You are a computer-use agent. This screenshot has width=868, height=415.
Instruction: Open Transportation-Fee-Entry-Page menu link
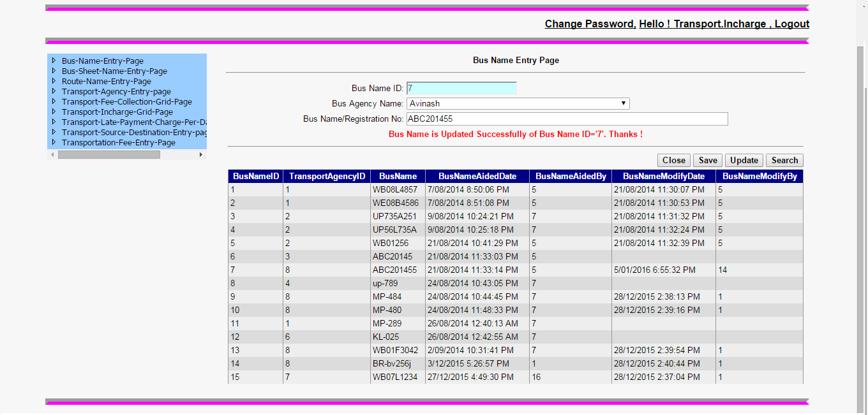click(x=119, y=143)
